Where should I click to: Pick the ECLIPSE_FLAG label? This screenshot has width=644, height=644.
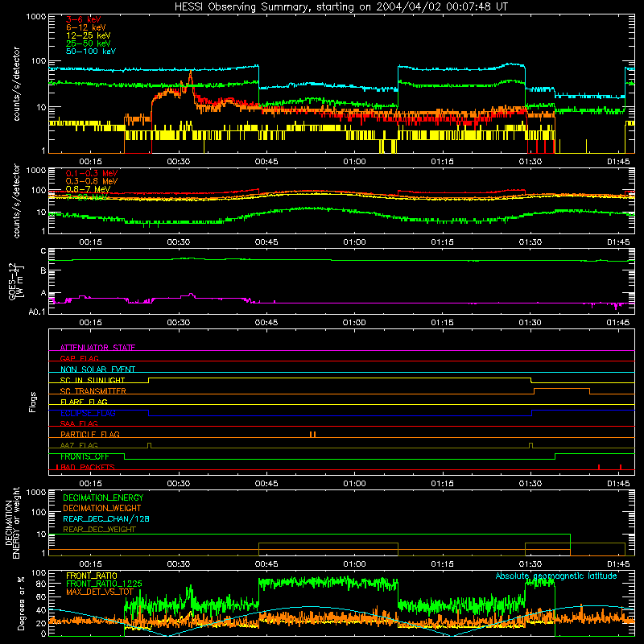(88, 413)
